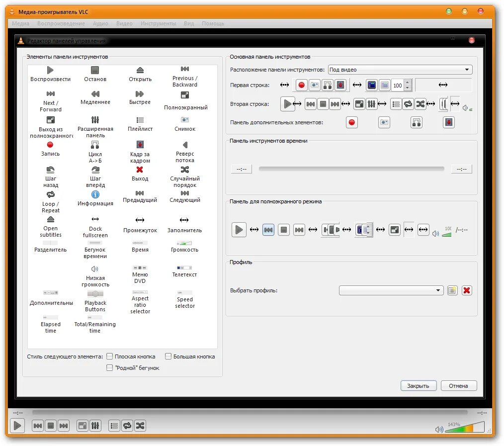The image size is (504, 446).
Task: Open Расположение панели инструментов dropdown
Action: coord(400,70)
